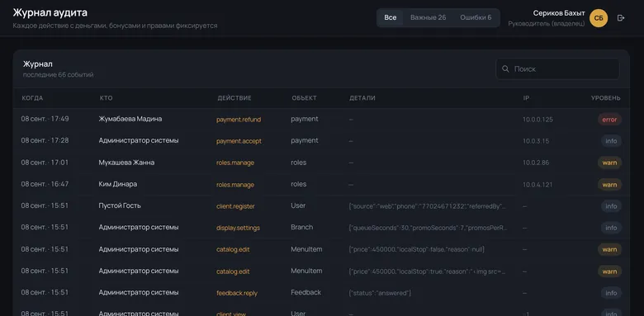Sort by the ДЕТАЛИ column header
This screenshot has width=644, height=316.
(x=362, y=98)
